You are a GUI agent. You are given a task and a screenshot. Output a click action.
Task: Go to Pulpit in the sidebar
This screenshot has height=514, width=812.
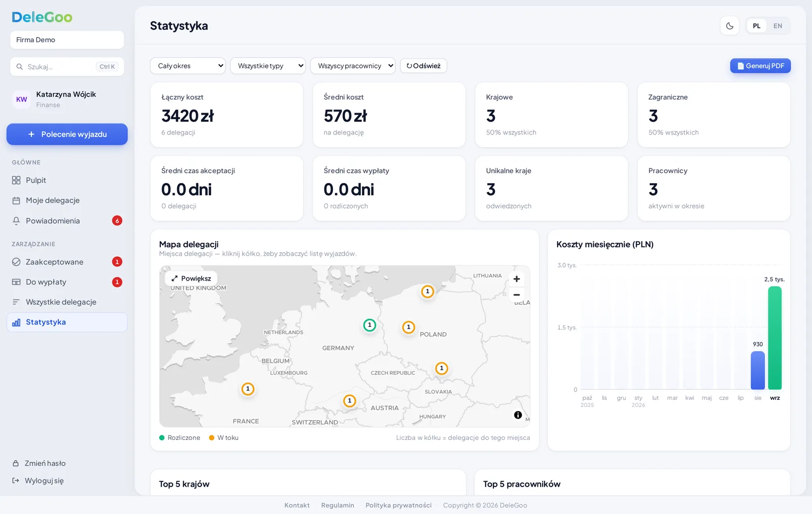pyautogui.click(x=67, y=180)
